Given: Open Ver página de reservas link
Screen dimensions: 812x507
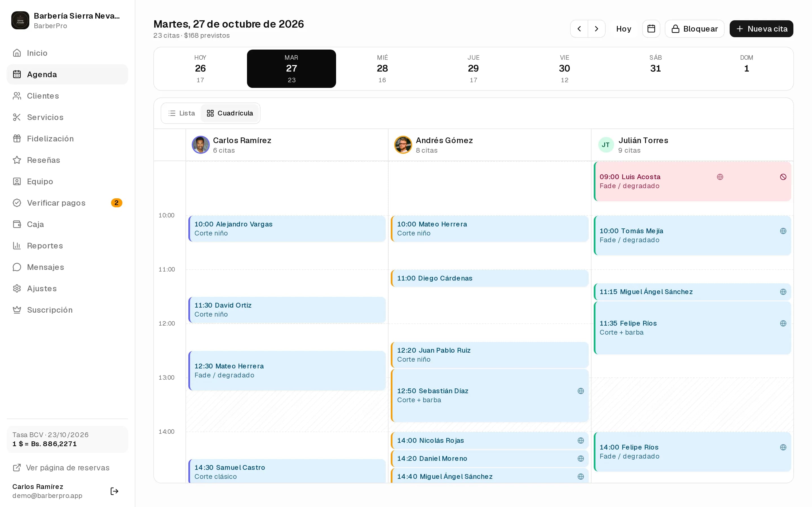Looking at the screenshot, I should click(61, 468).
